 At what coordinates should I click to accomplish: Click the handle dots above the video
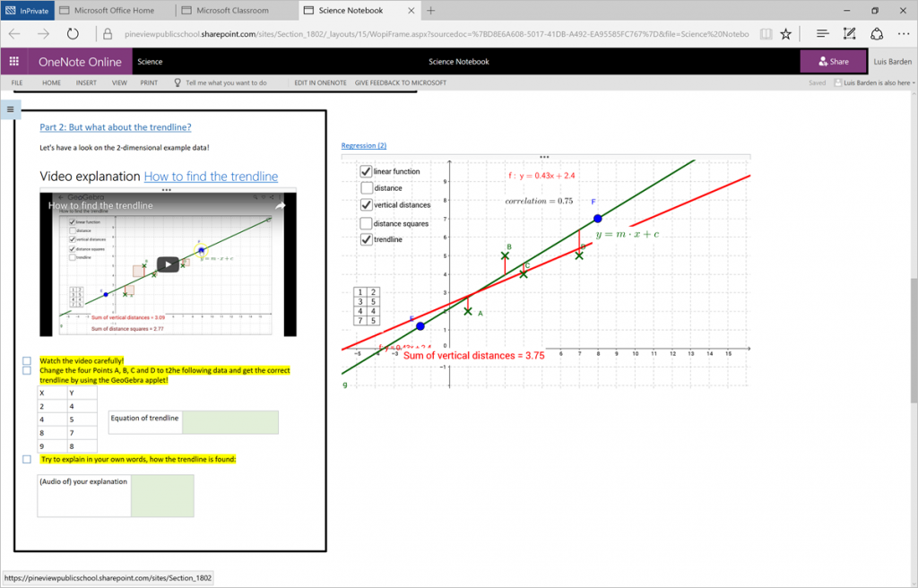click(x=167, y=190)
